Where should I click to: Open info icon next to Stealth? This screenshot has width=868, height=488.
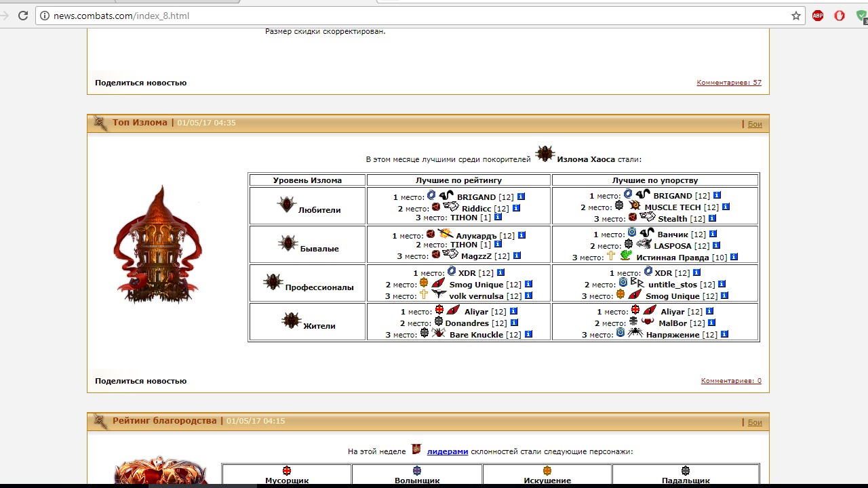click(712, 218)
